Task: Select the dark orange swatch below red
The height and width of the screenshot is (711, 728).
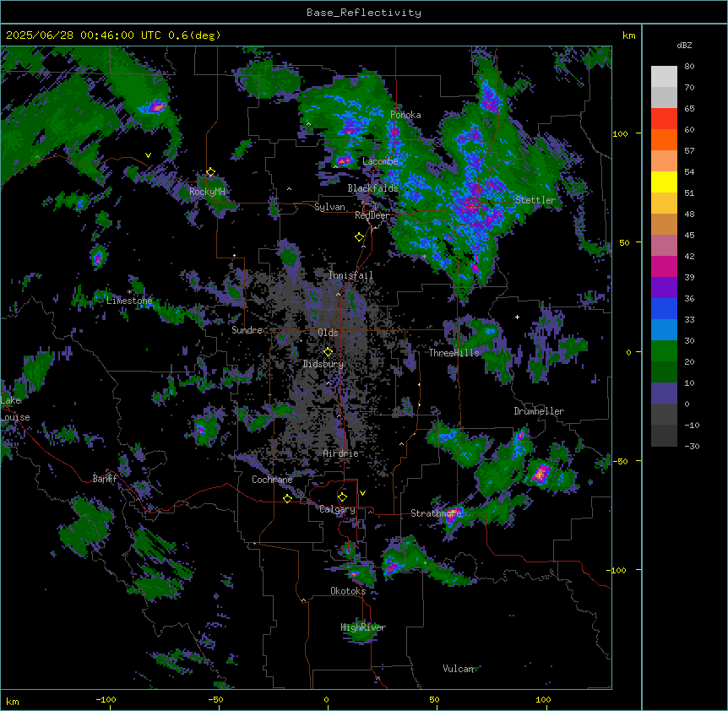Action: tap(664, 139)
